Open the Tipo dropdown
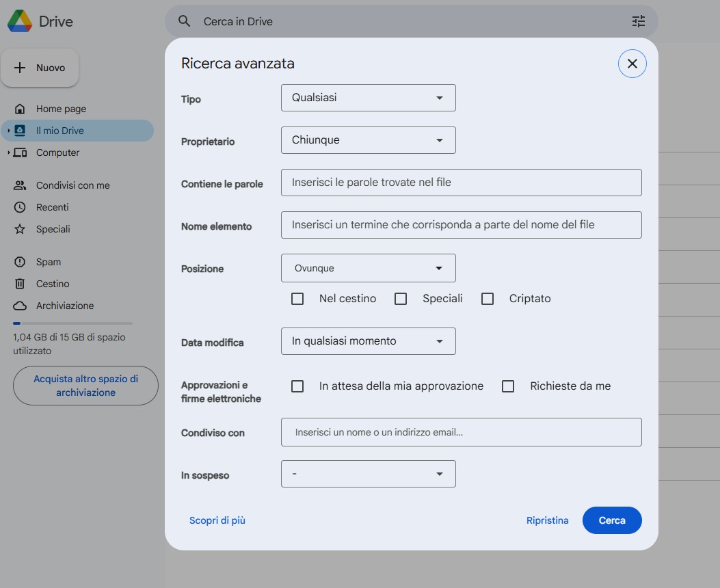This screenshot has width=720, height=588. click(x=368, y=97)
